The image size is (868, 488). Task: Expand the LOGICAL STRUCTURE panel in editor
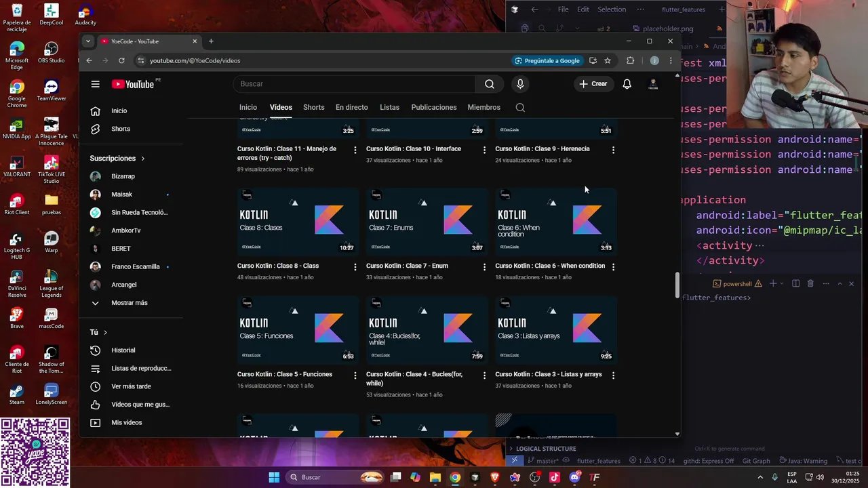coord(546,449)
